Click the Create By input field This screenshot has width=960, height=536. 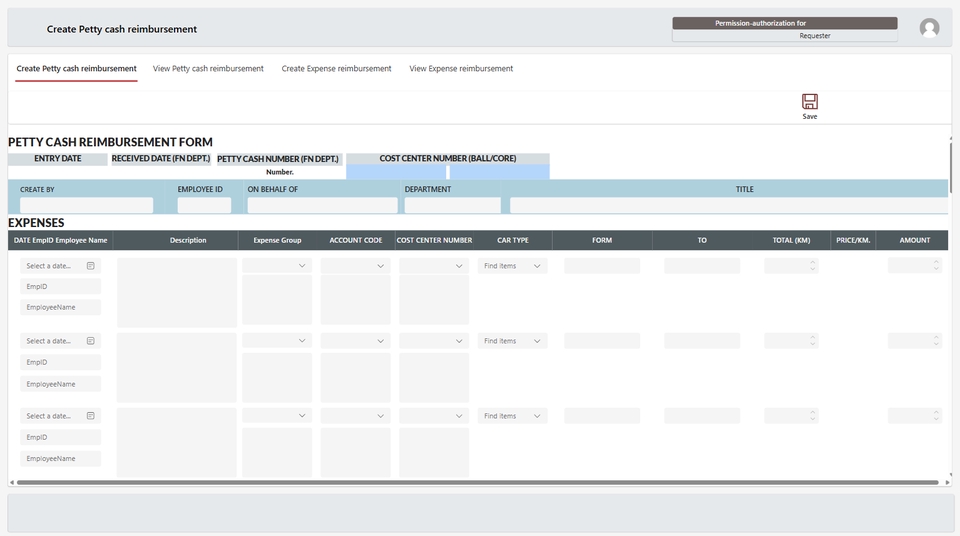pyautogui.click(x=86, y=205)
